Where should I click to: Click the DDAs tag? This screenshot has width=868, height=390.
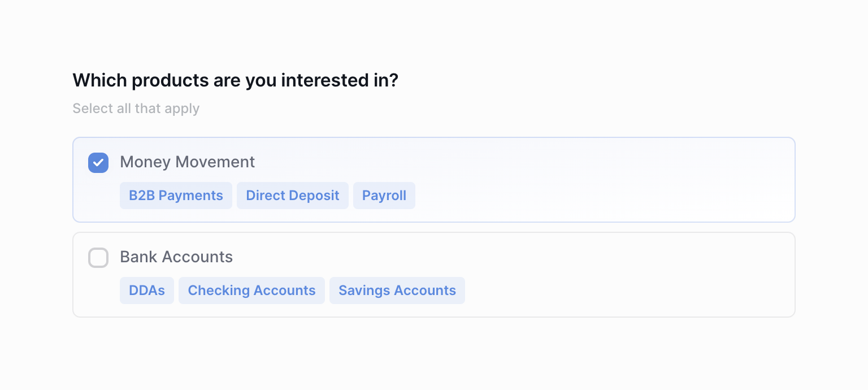[147, 291]
